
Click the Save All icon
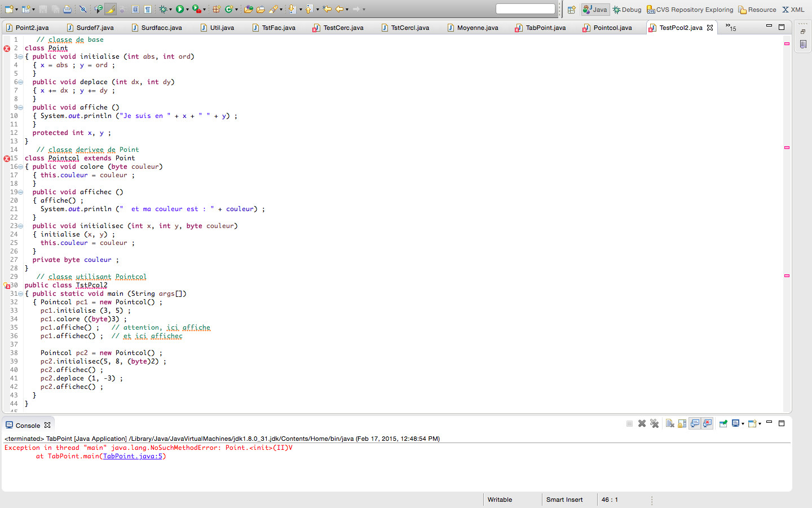pos(55,9)
